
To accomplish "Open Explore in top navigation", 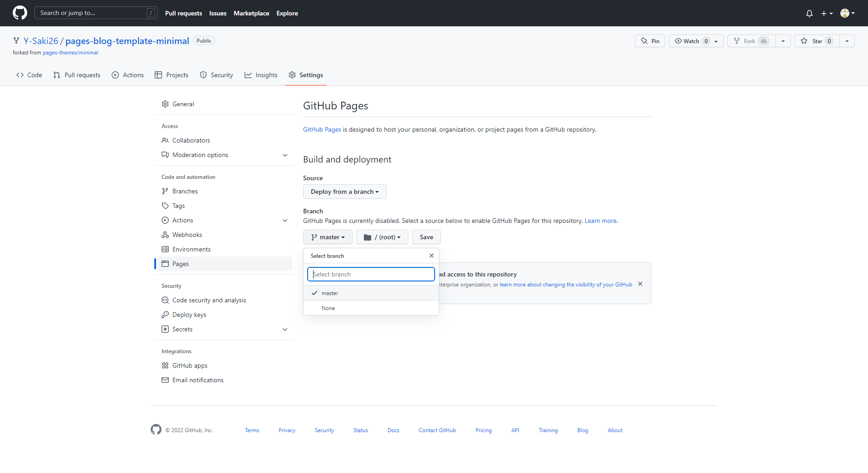I will point(287,13).
